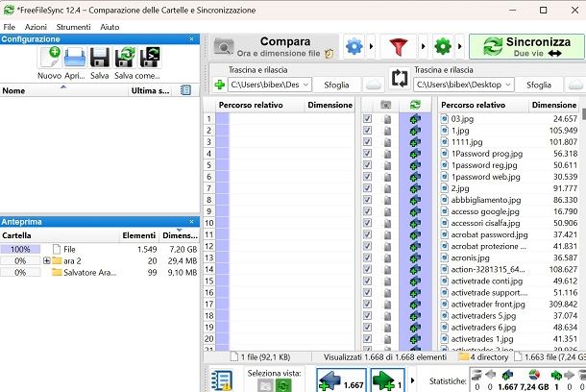This screenshot has width=586, height=392.
Task: Sort the preview by Elementi column
Action: coord(138,235)
